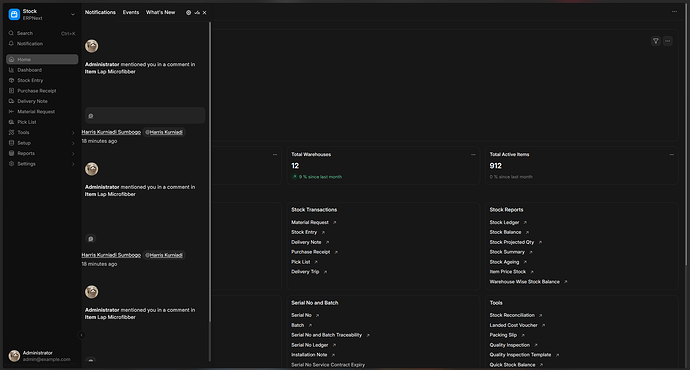Click the Material Request sidebar icon
This screenshot has width=690, height=370.
click(11, 112)
